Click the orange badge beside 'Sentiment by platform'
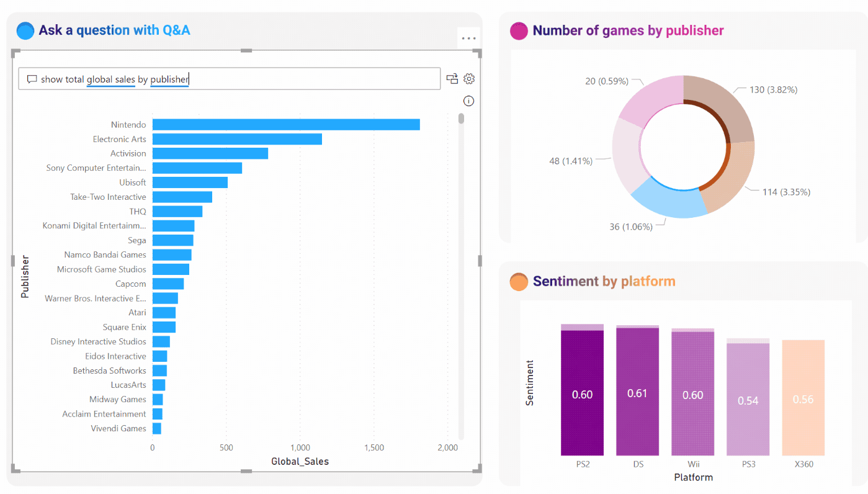This screenshot has height=494, width=868. (x=519, y=281)
